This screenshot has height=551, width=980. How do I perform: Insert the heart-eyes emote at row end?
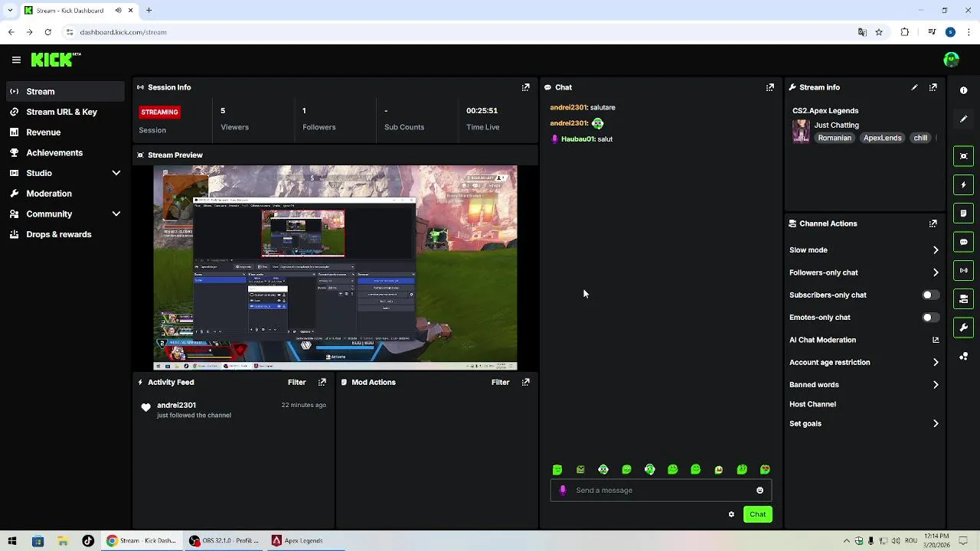pyautogui.click(x=765, y=470)
